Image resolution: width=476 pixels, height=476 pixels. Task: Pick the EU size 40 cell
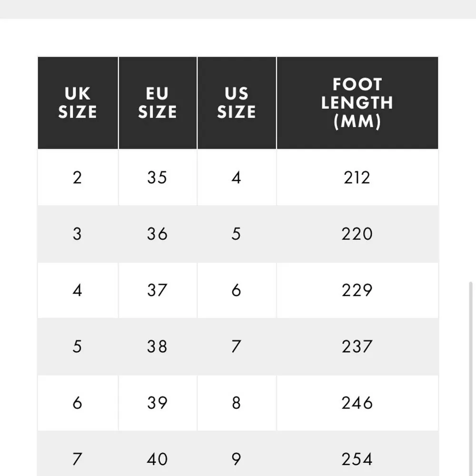(x=157, y=459)
